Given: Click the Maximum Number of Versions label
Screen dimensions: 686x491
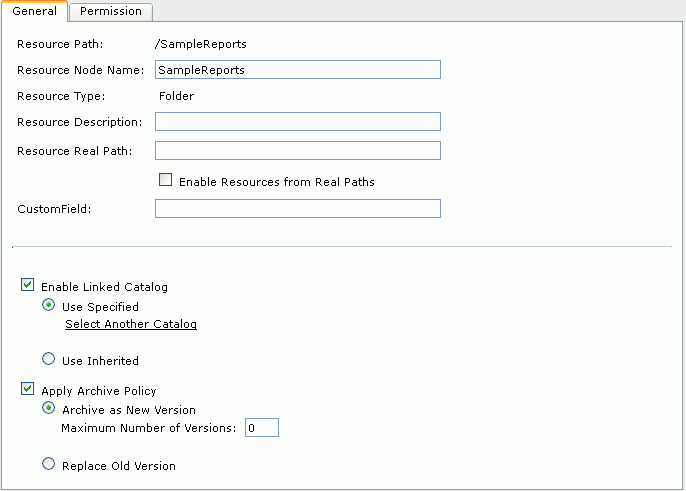Looking at the screenshot, I should [x=149, y=428].
